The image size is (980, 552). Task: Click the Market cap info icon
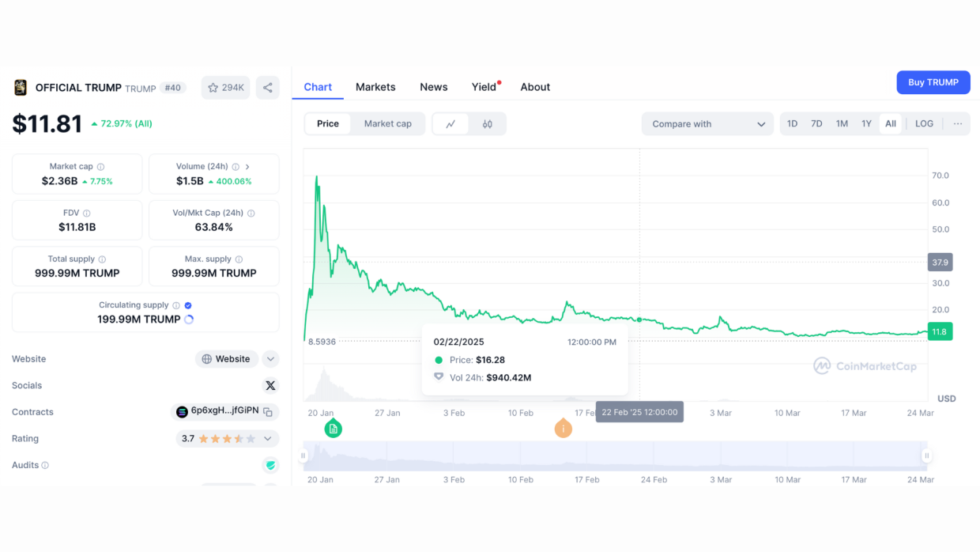(100, 167)
